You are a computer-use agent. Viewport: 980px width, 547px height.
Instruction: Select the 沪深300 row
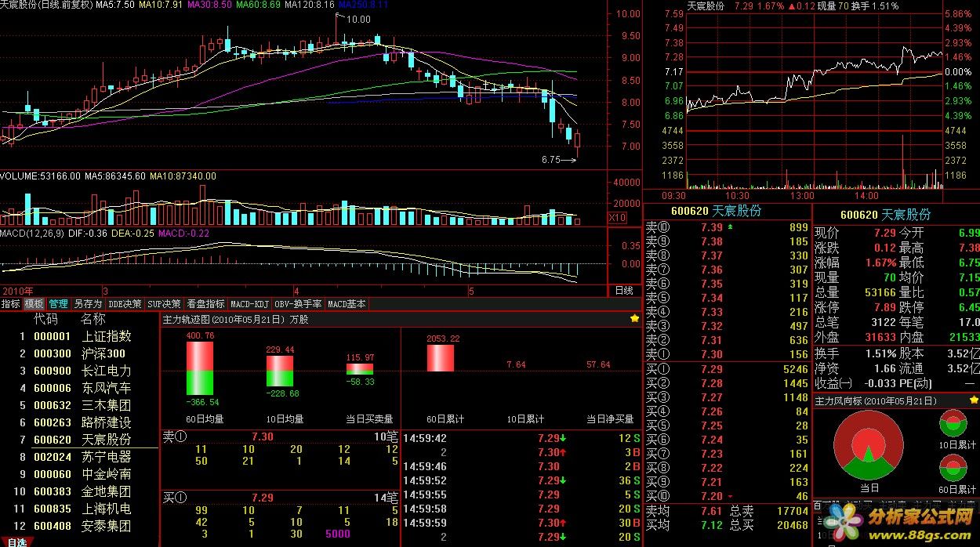[x=79, y=353]
